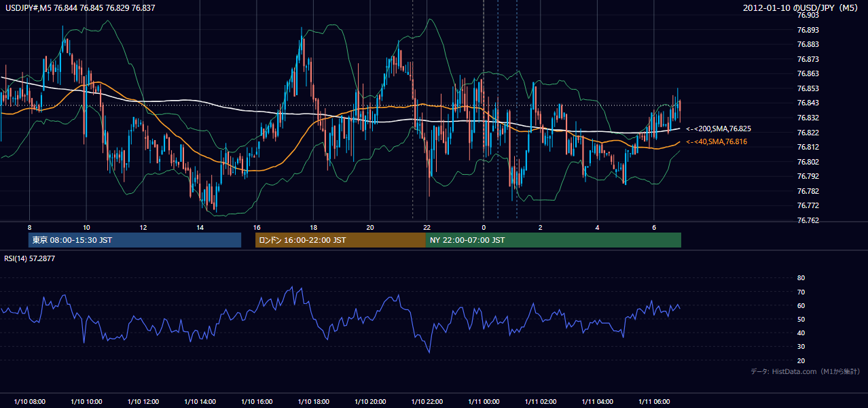Screen dimensions: 868x408
Task: Click RSI scale value 70
Action: (x=801, y=292)
